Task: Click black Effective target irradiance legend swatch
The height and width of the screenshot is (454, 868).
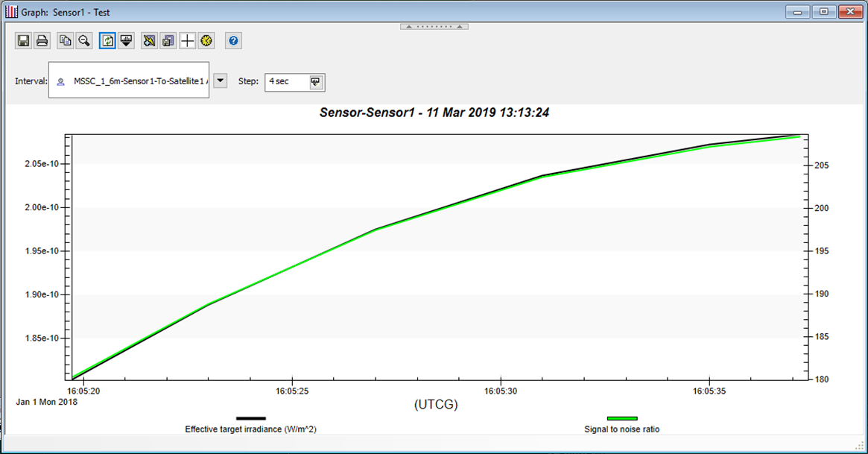Action: (x=251, y=419)
